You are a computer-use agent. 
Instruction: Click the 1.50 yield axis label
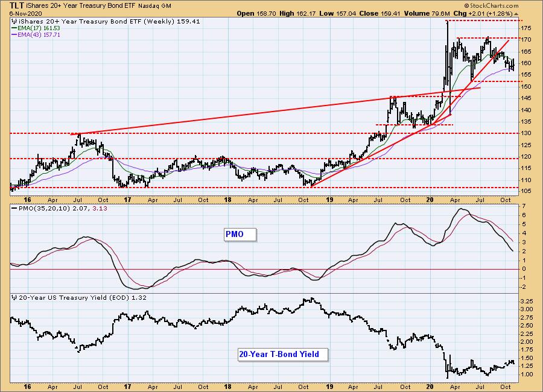[527, 358]
